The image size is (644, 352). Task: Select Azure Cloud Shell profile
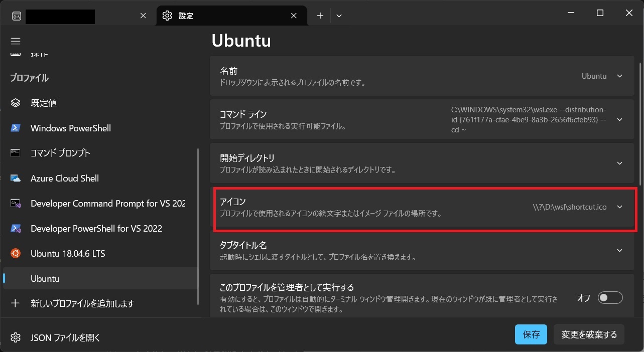click(100, 178)
